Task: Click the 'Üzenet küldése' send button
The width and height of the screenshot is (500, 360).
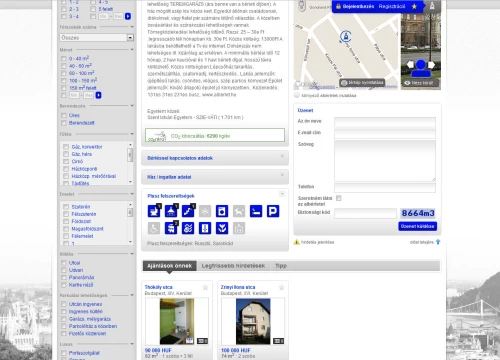Action: click(x=417, y=226)
